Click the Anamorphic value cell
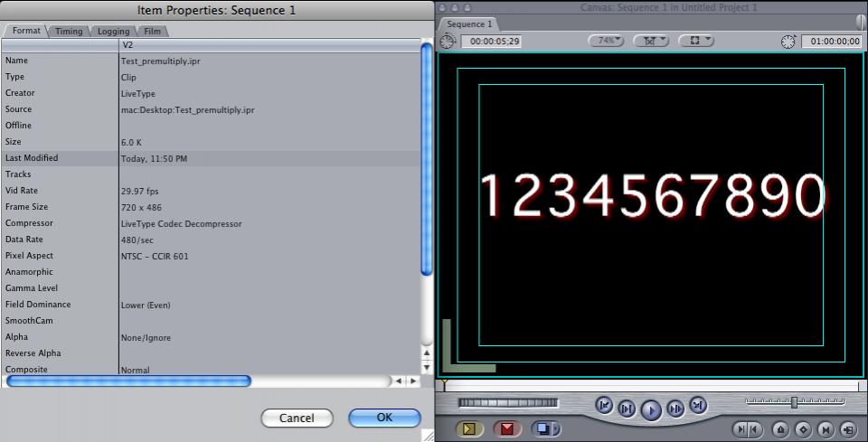Image resolution: width=868 pixels, height=442 pixels. click(269, 272)
